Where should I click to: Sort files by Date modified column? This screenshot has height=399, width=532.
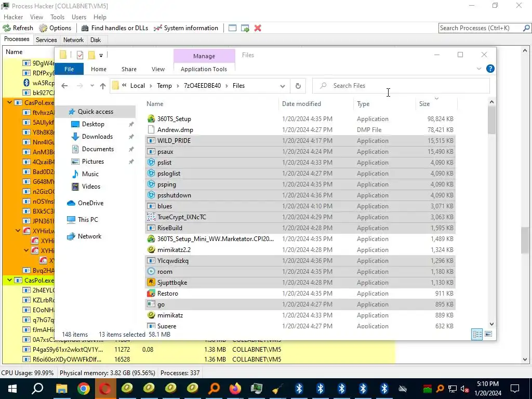316,104
